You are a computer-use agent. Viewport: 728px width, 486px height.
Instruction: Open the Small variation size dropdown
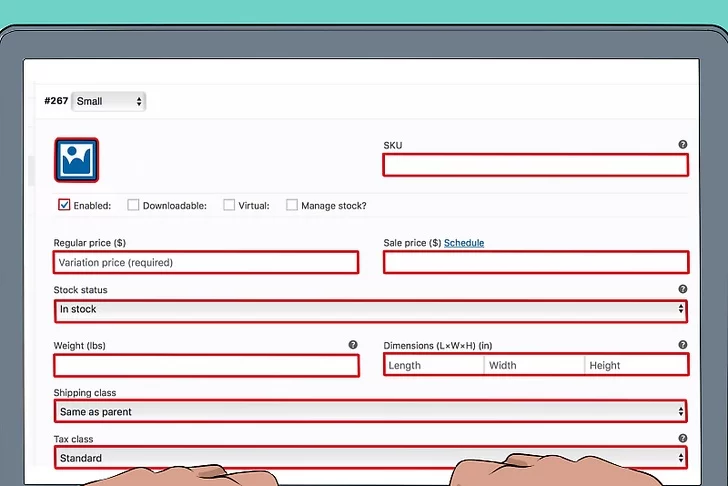click(x=109, y=101)
